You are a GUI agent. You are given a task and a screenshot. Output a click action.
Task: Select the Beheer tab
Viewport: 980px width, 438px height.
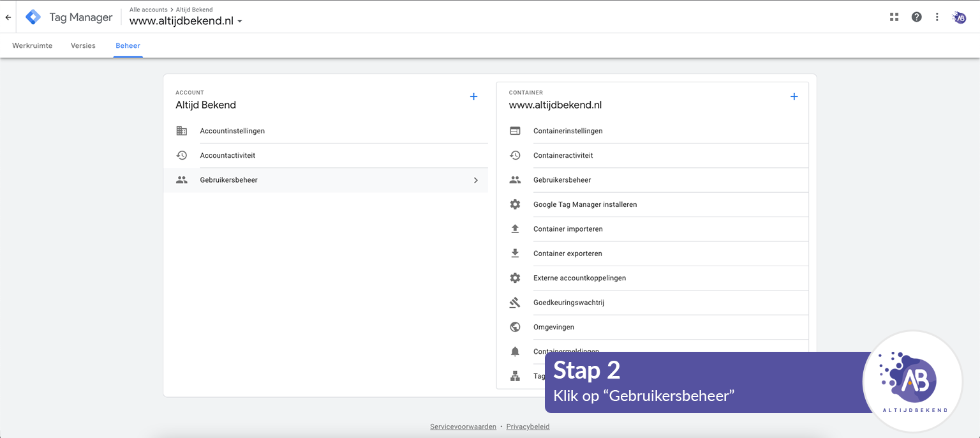click(128, 46)
